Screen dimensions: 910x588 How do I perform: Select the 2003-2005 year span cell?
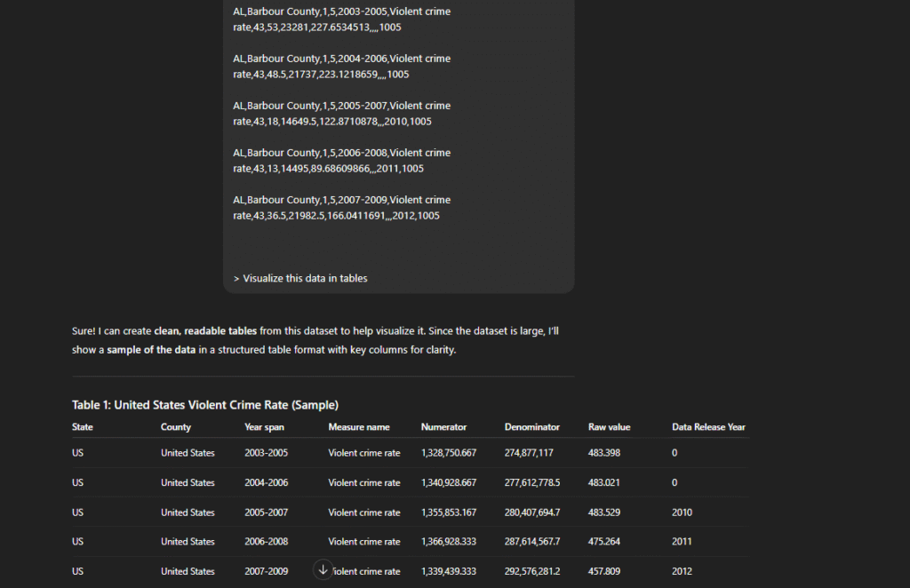266,453
